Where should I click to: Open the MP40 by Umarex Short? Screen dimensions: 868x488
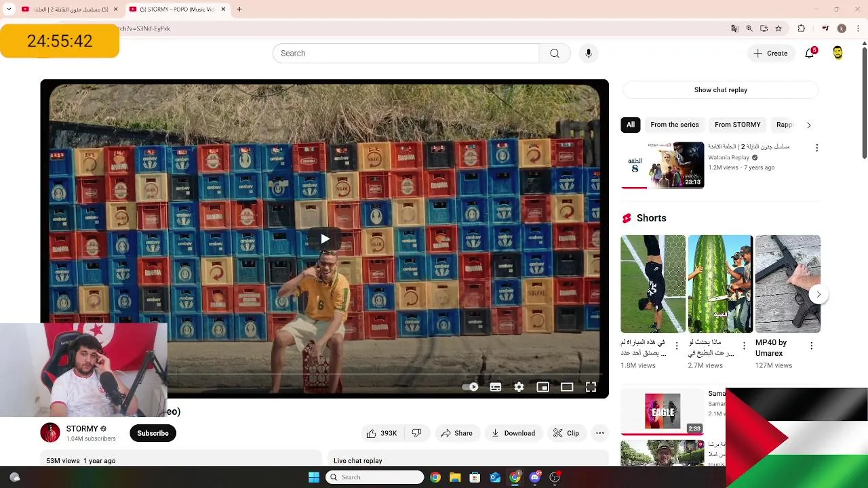point(787,284)
